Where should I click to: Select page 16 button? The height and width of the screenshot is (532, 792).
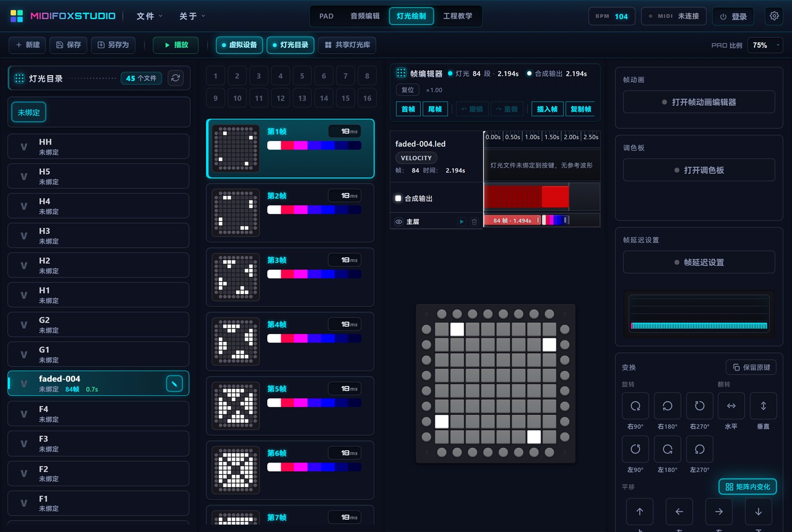coord(367,98)
